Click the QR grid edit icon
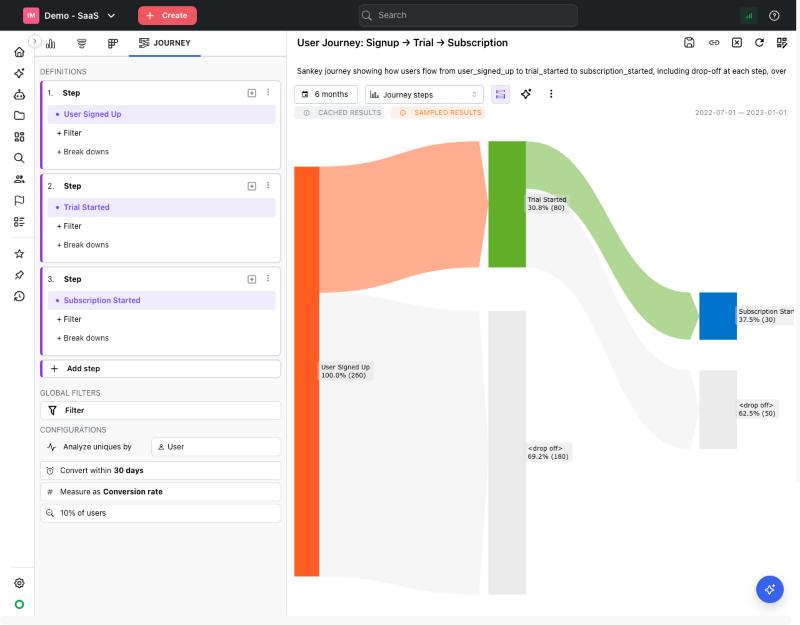The height and width of the screenshot is (625, 800). click(782, 43)
